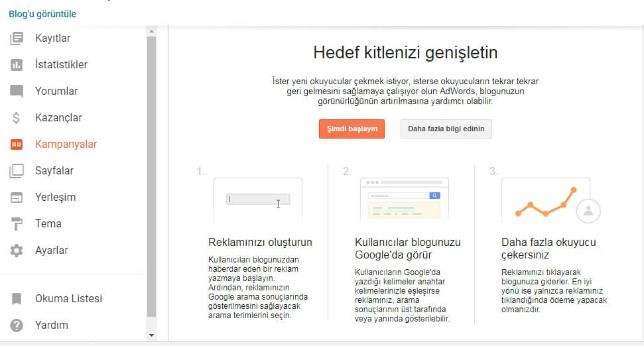This screenshot has height=346, width=644.
Task: Open Okuma Listesi item
Action: tap(68, 299)
